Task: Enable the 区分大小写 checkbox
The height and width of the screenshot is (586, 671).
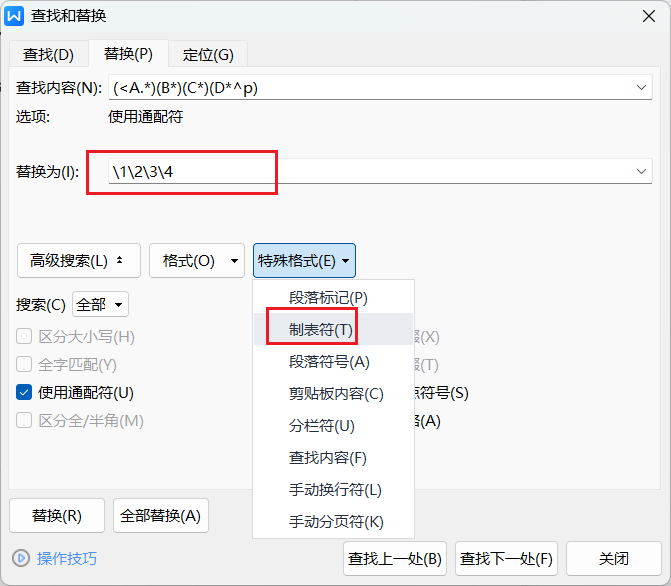Action: (25, 337)
